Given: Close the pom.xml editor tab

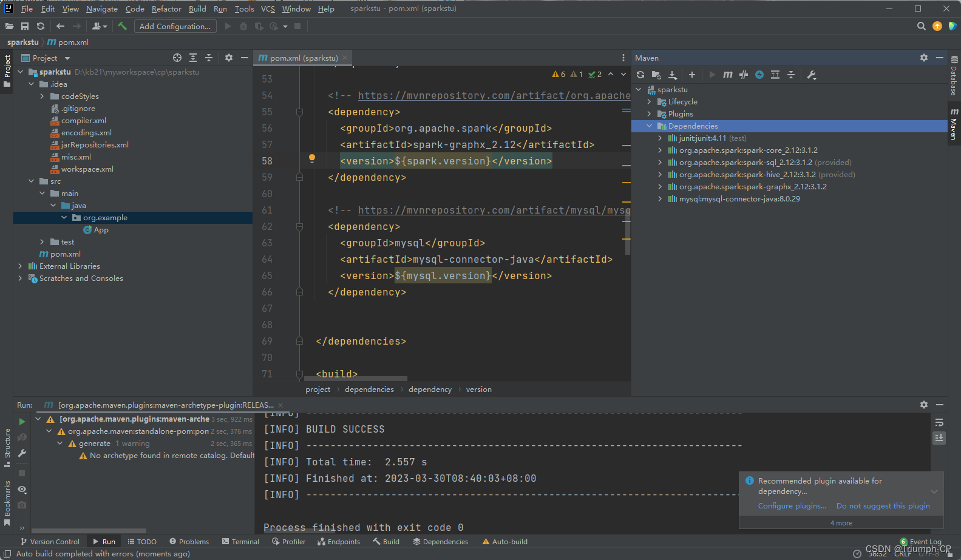Looking at the screenshot, I should point(345,58).
